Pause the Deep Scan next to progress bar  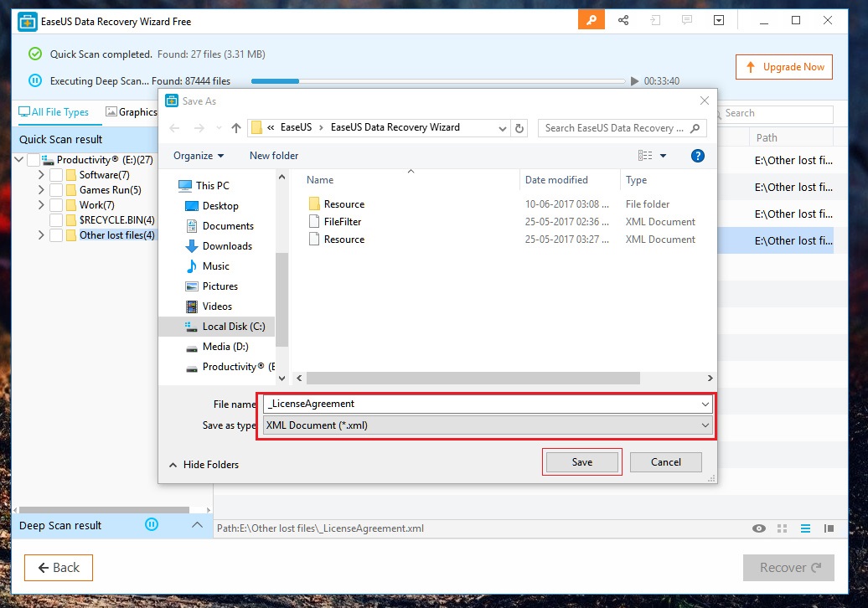click(x=35, y=80)
